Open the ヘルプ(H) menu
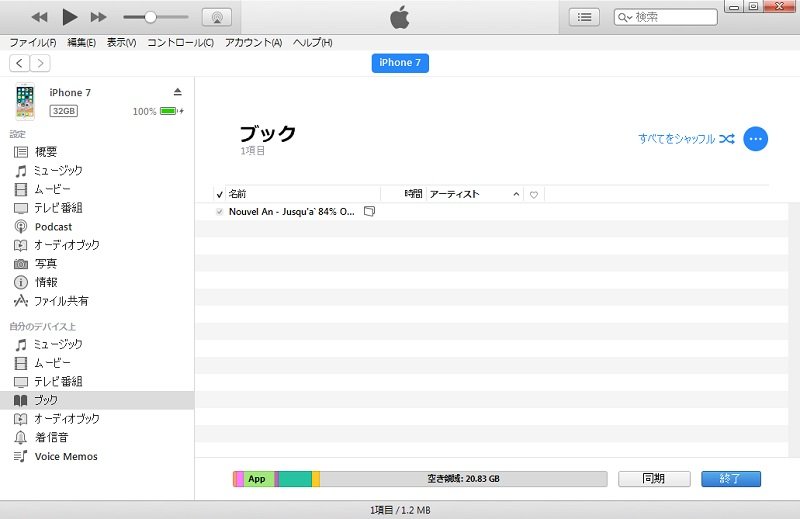 [313, 42]
